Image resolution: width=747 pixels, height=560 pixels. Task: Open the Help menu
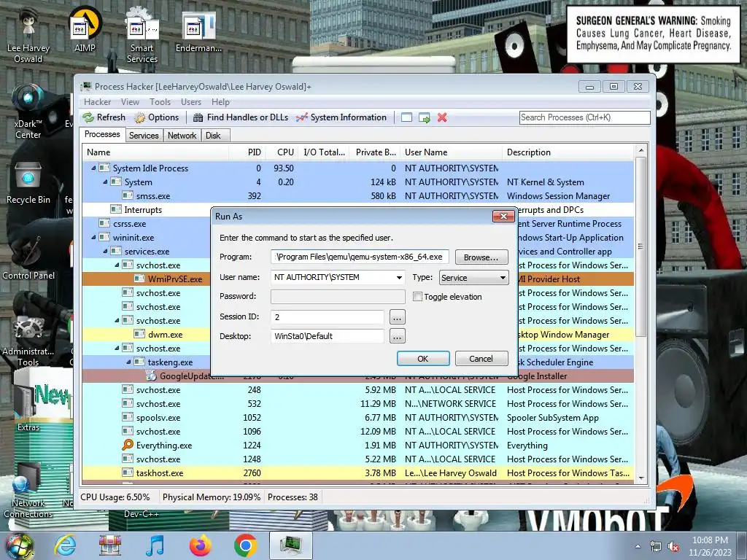tap(220, 102)
